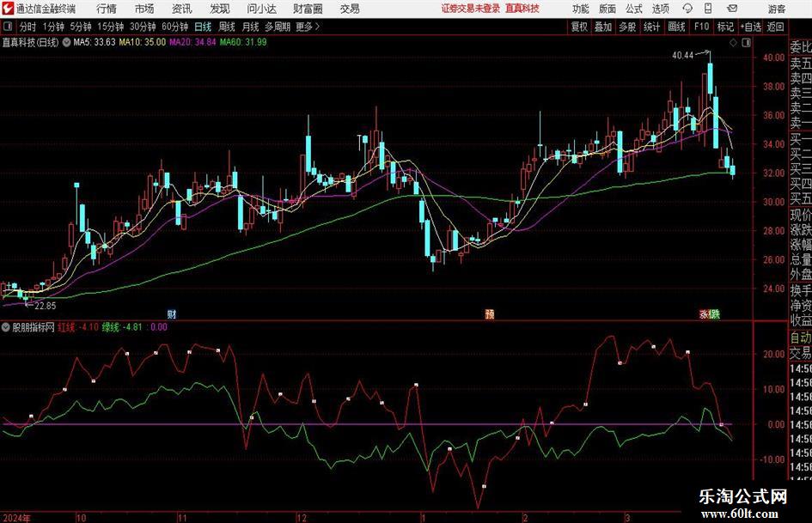Click the green 跌 marker on the chart
The image size is (812, 523).
(715, 313)
